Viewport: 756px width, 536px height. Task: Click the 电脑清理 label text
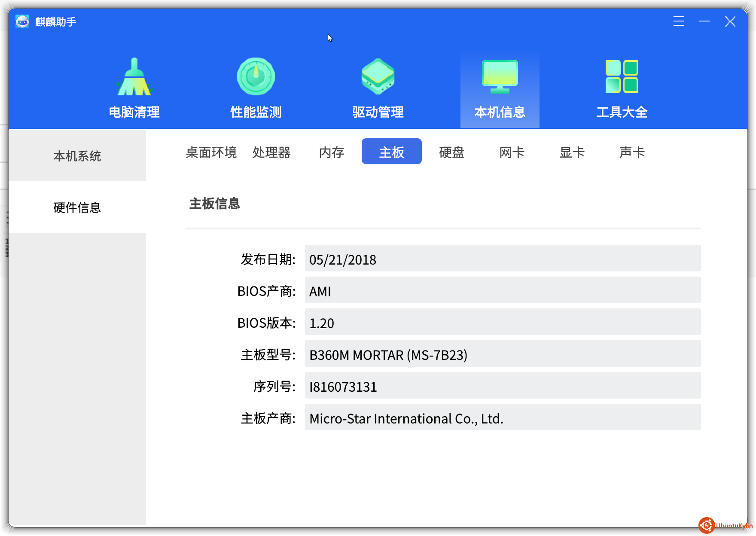coord(134,112)
